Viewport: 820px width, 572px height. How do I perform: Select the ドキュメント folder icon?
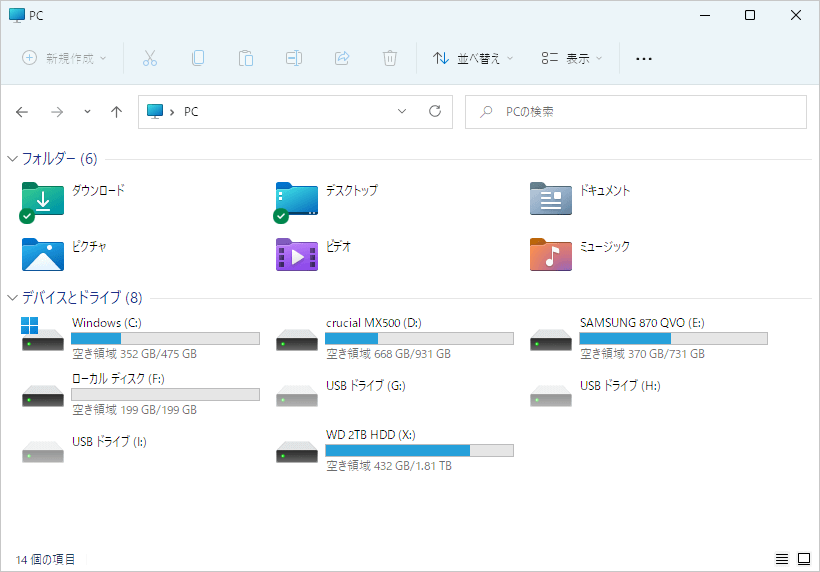(551, 199)
